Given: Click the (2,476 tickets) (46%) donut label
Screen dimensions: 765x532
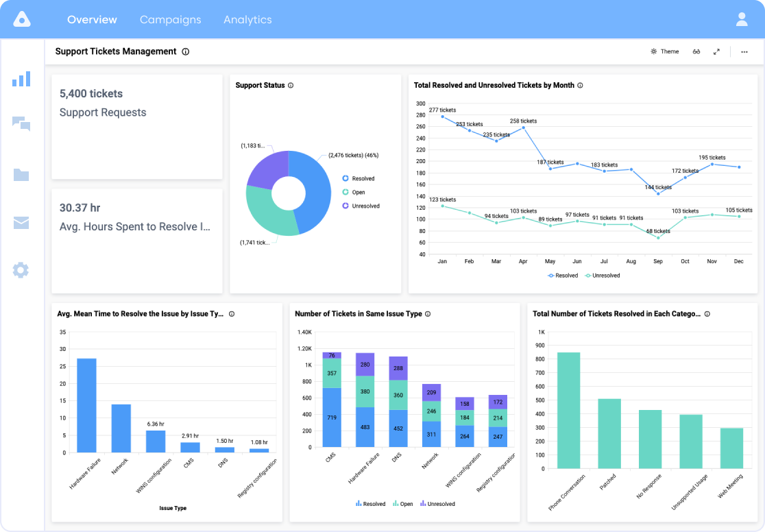Looking at the screenshot, I should 353,156.
